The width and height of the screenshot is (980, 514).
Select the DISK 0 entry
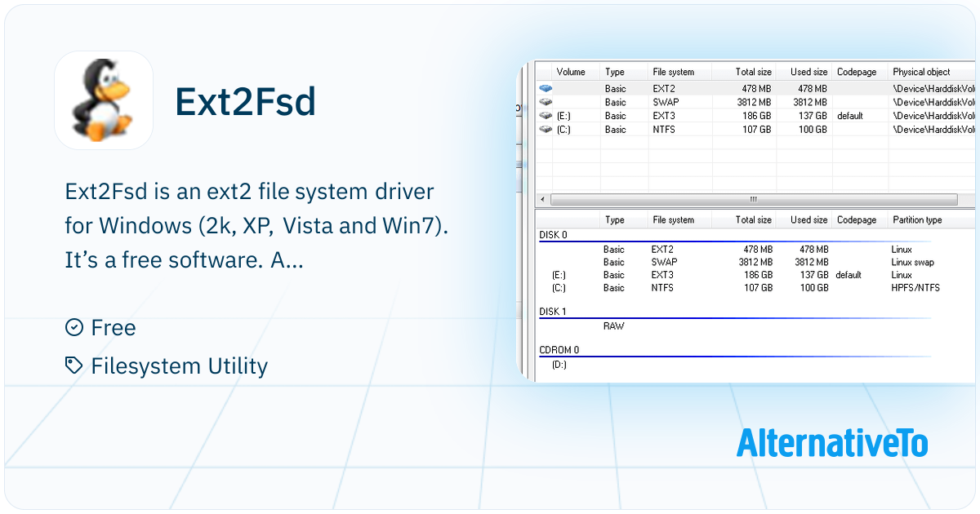(553, 235)
